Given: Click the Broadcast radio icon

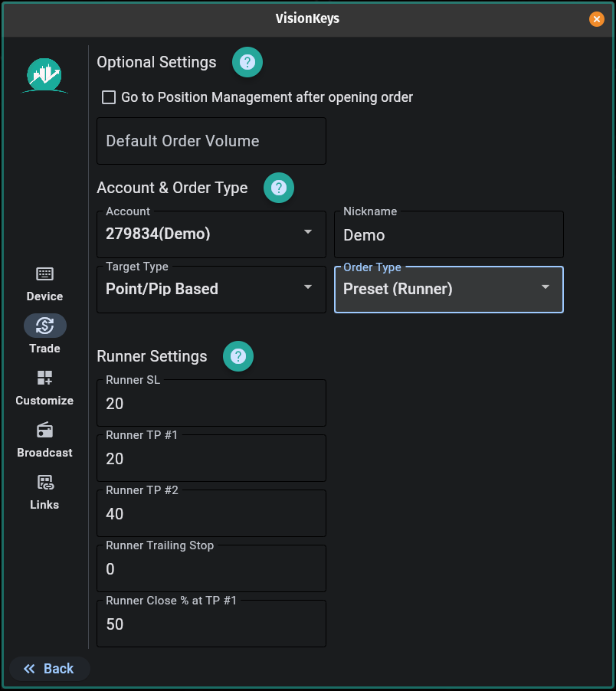Looking at the screenshot, I should (x=44, y=430).
